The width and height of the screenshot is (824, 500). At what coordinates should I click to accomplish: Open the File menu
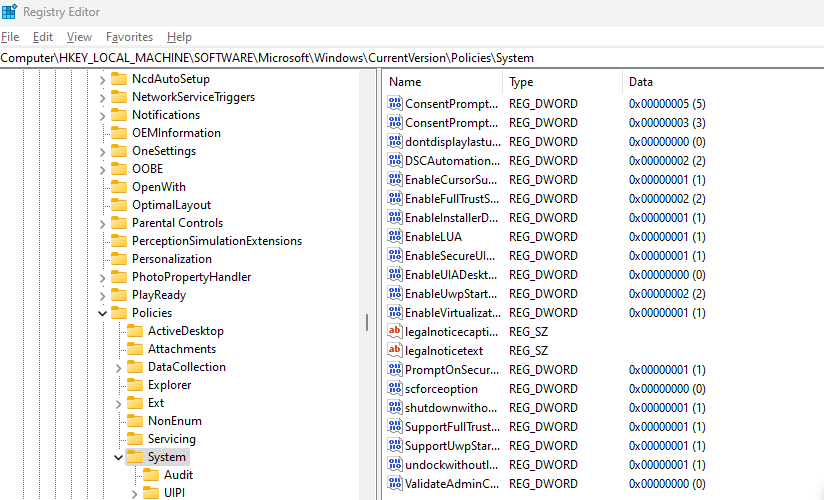(x=10, y=37)
